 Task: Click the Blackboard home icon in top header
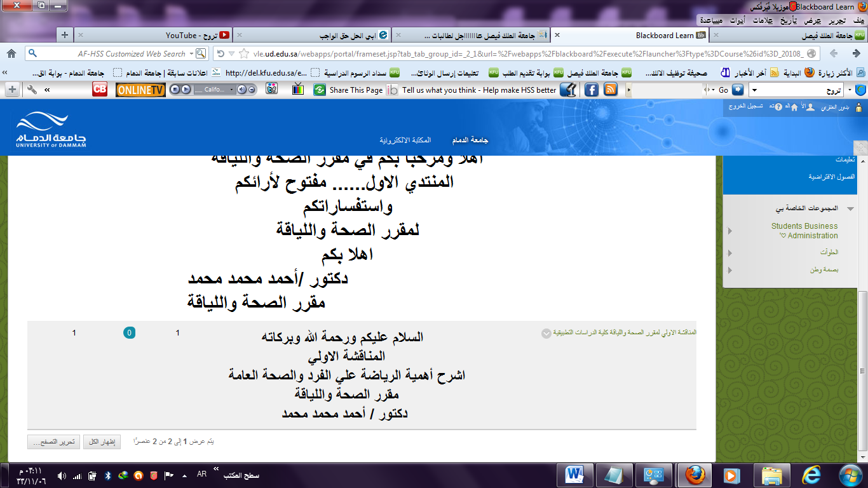tap(794, 107)
